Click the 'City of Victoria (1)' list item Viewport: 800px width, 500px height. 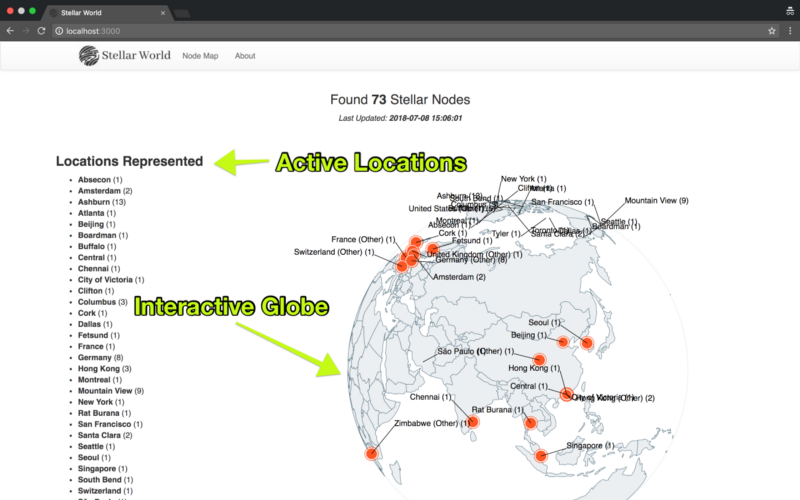pyautogui.click(x=111, y=280)
